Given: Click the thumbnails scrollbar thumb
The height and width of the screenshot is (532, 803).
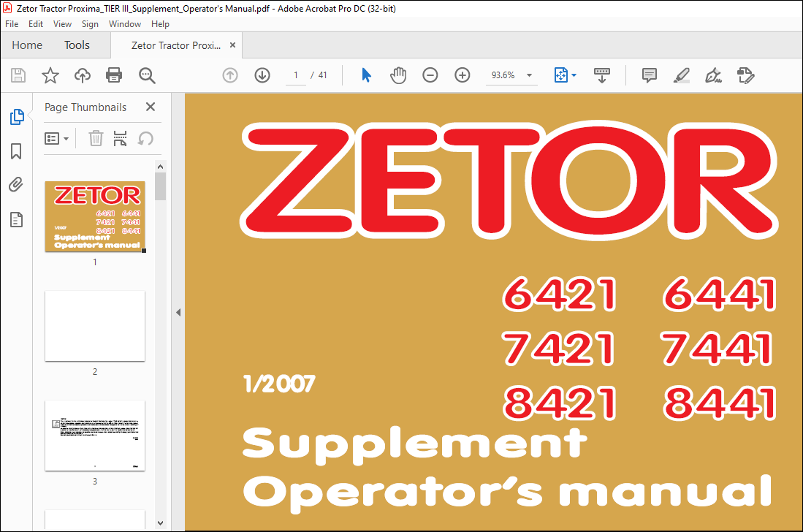Looking at the screenshot, I should click(160, 187).
